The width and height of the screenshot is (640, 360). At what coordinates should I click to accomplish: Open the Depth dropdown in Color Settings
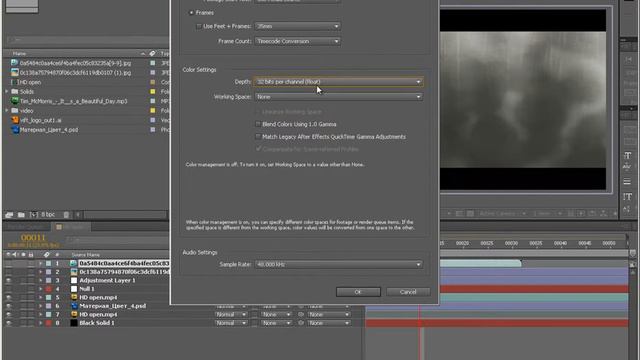[338, 82]
